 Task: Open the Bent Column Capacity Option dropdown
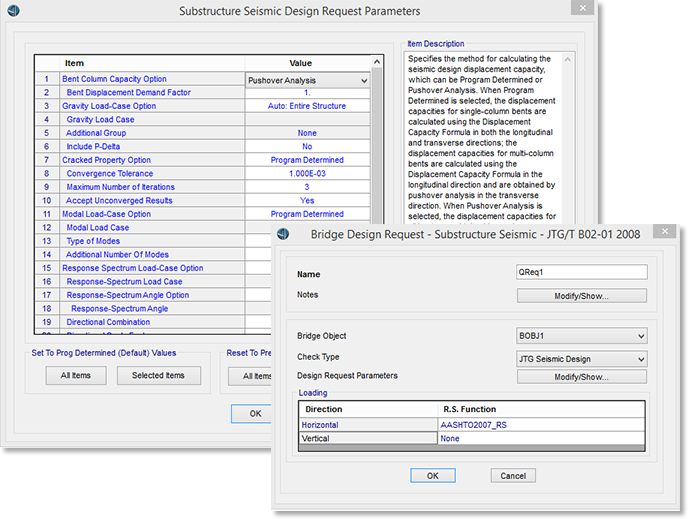[x=363, y=80]
